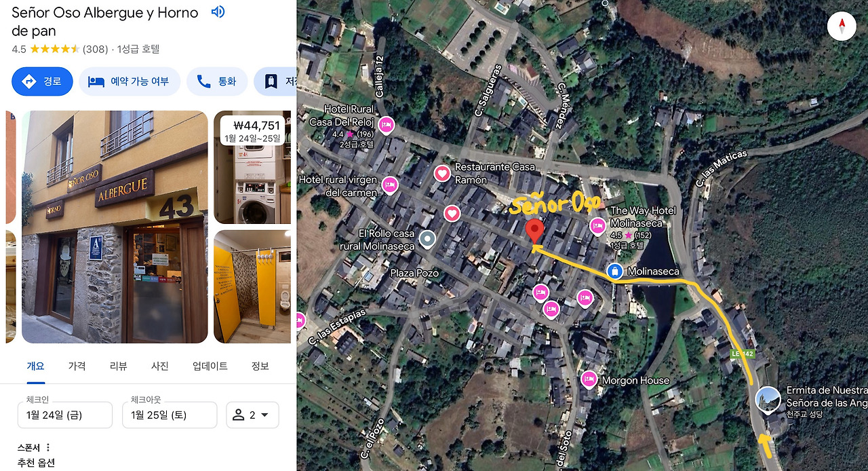The height and width of the screenshot is (471, 868).
Task: Open the Ermita de Nuestra Señora photo marker
Action: pos(768,399)
